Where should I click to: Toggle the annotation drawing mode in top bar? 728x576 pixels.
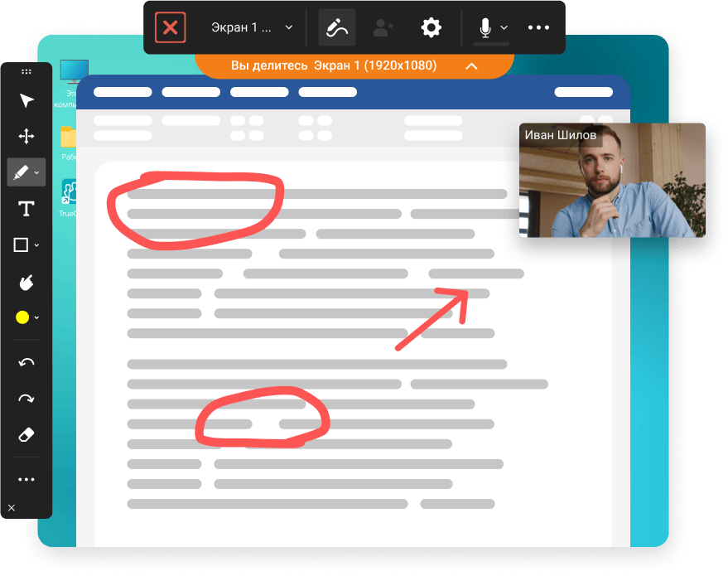337,27
